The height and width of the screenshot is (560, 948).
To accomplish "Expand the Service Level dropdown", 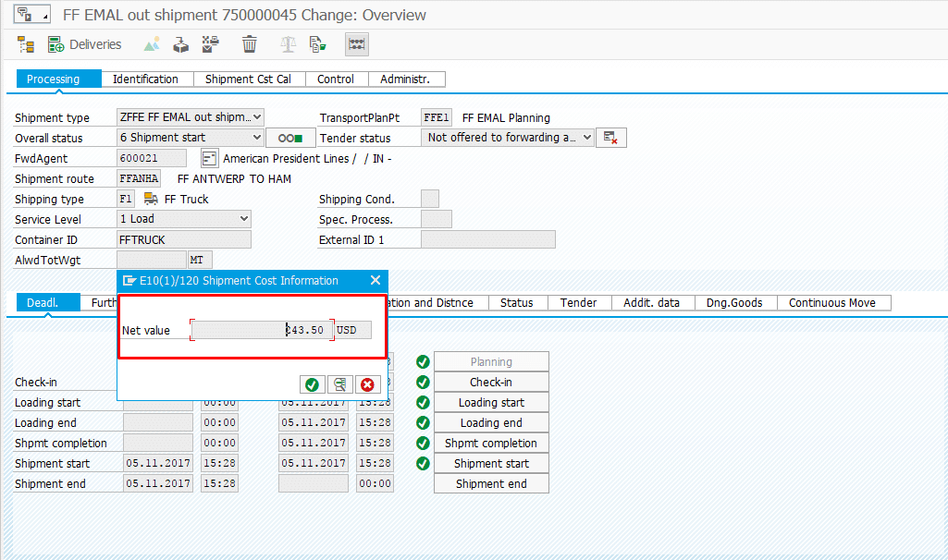I will point(244,219).
